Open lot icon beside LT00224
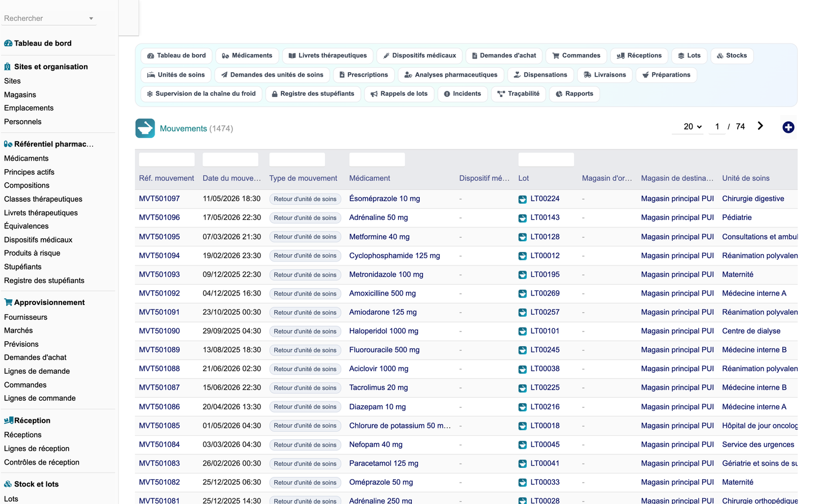The width and height of the screenshot is (815, 504). pyautogui.click(x=523, y=199)
